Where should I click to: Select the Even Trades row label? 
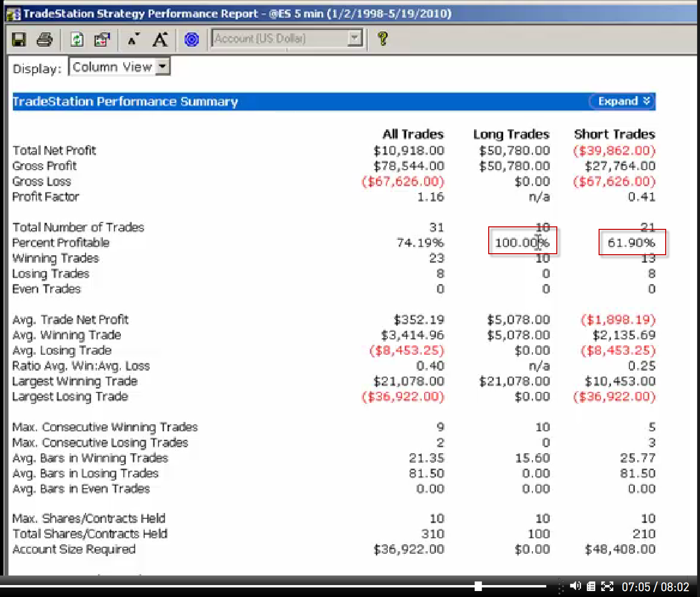tap(46, 289)
